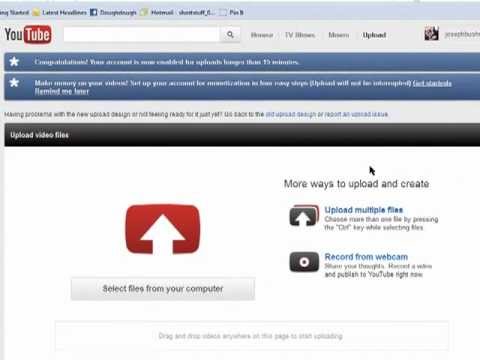Select the Upload navigation item

pos(374,35)
